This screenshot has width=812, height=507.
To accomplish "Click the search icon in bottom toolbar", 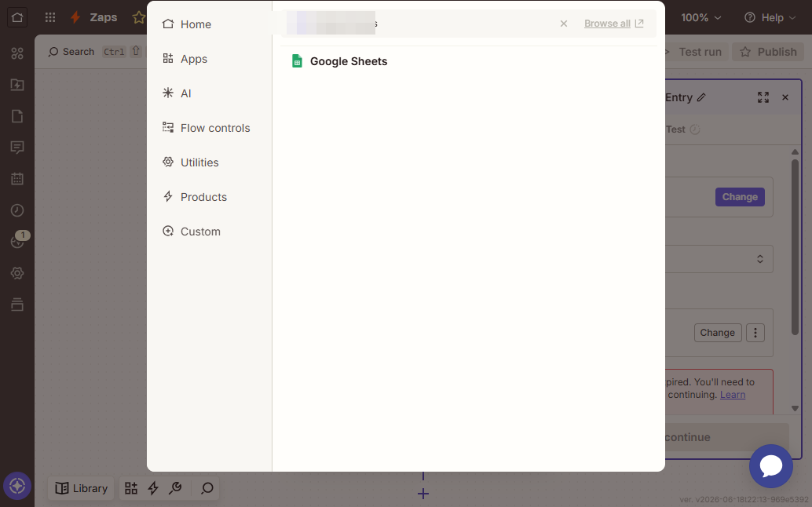I will click(207, 488).
